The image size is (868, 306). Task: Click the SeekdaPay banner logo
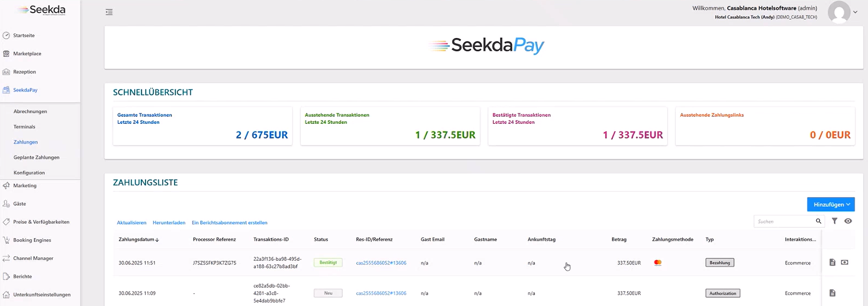pyautogui.click(x=486, y=46)
